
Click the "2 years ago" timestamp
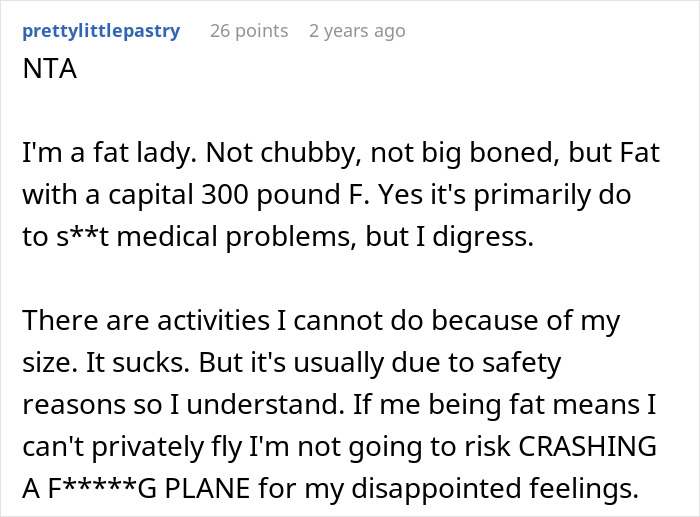357,31
